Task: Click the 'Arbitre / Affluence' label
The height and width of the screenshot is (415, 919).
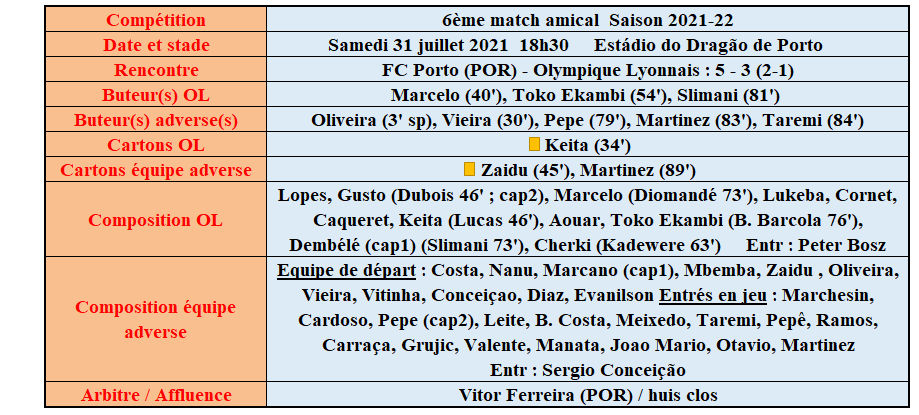Action: (x=155, y=396)
